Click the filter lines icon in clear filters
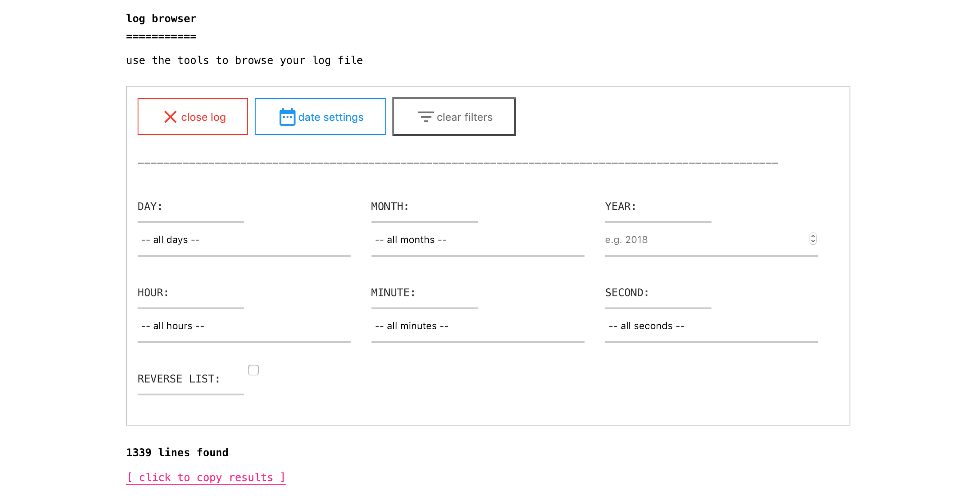980x502 pixels. click(425, 117)
